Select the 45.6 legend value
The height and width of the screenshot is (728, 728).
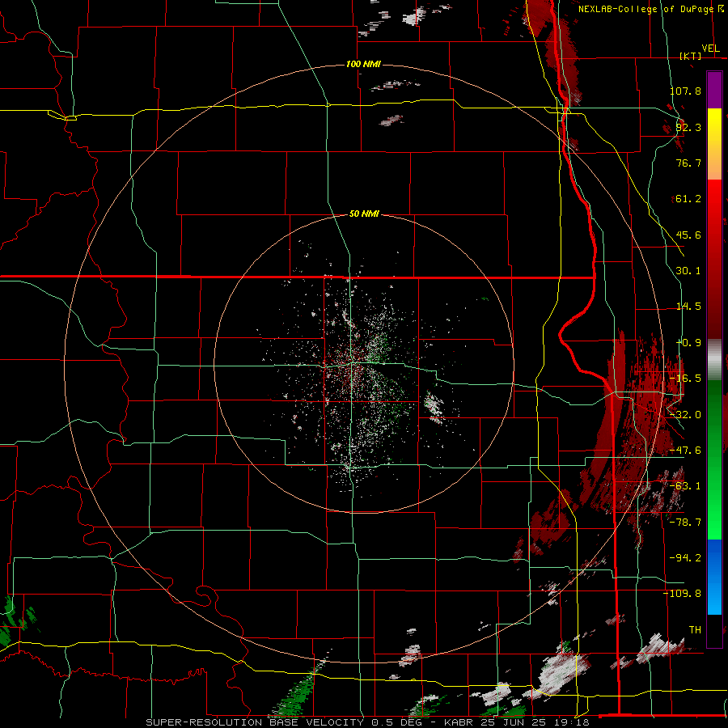coord(688,235)
